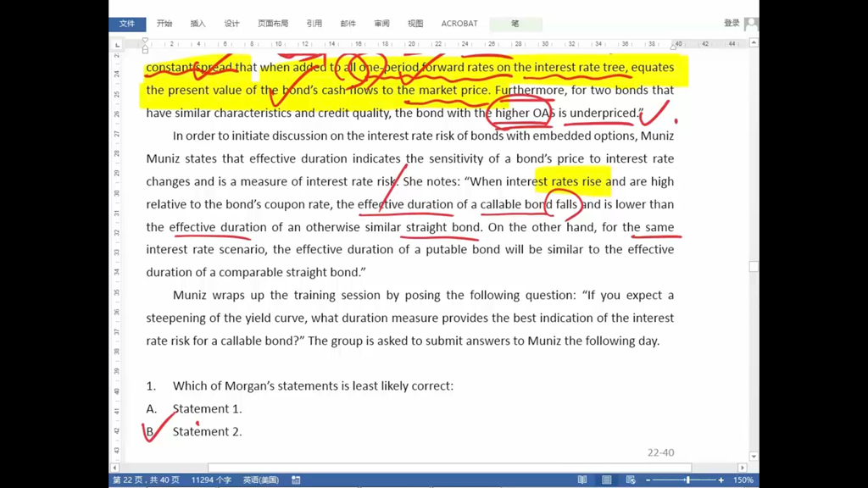Click the horizontal scrollbar left arrow
The height and width of the screenshot is (488, 868).
pyautogui.click(x=114, y=468)
